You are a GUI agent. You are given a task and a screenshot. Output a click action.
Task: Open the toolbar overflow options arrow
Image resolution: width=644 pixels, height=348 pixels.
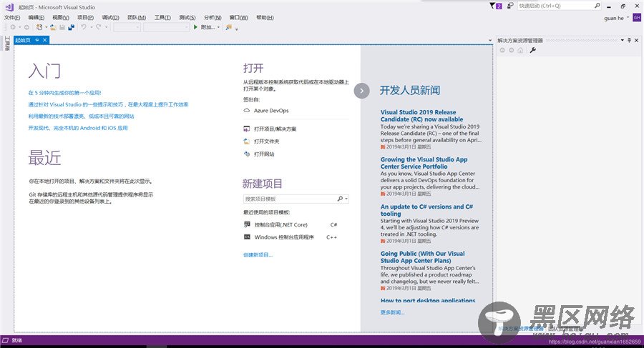tap(237, 29)
